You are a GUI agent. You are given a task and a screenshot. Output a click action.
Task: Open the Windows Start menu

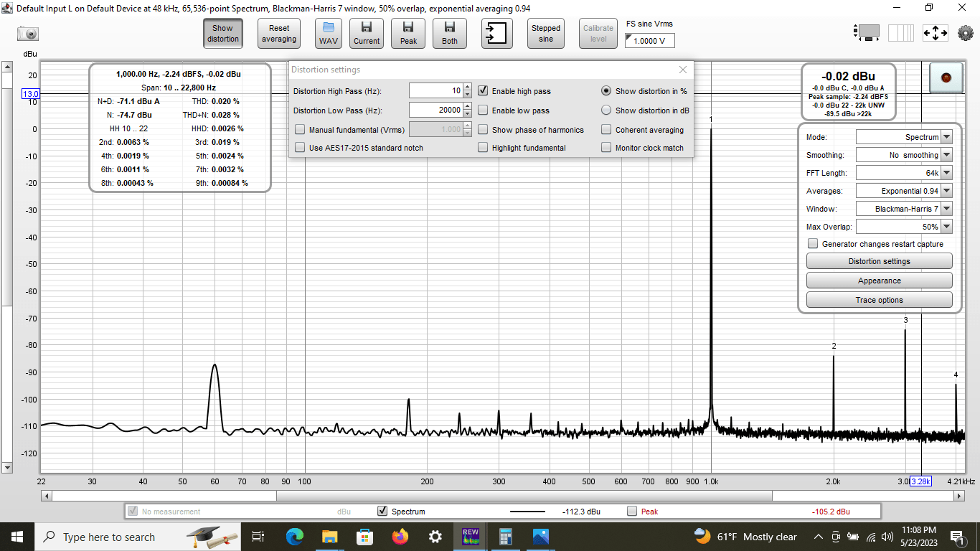[x=17, y=537]
